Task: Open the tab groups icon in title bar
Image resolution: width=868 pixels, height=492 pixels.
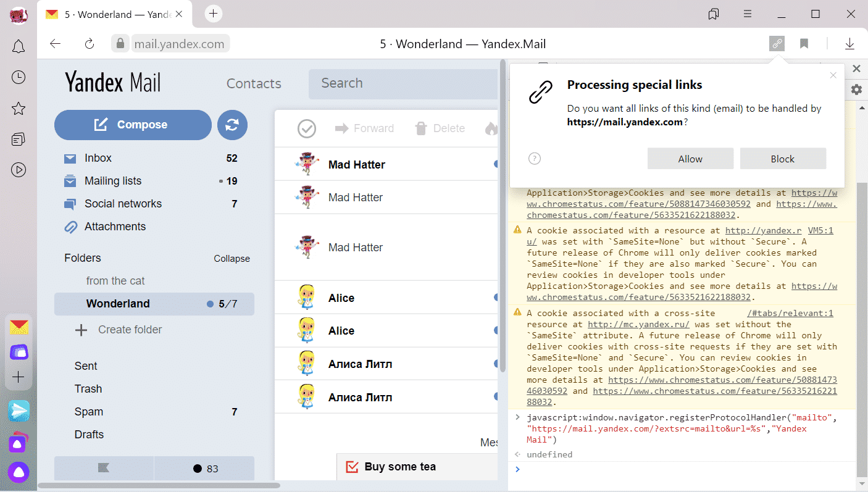Action: point(714,14)
